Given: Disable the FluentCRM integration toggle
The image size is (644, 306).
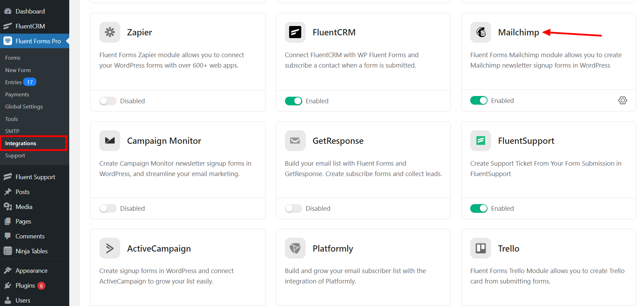Looking at the screenshot, I should click(293, 101).
